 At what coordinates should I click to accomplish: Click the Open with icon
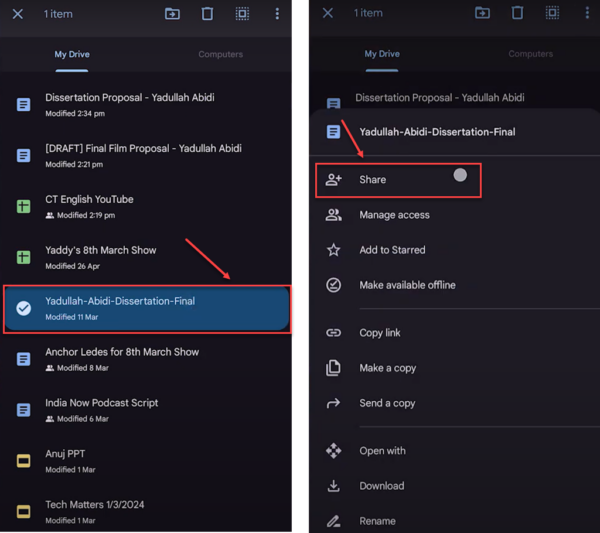point(334,451)
